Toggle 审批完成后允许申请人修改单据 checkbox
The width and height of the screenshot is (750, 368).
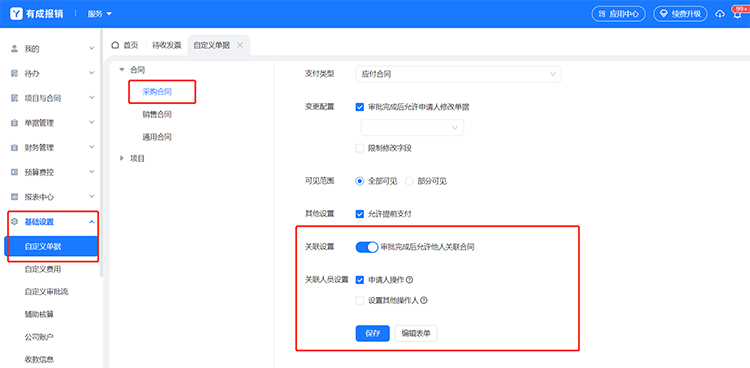(360, 107)
